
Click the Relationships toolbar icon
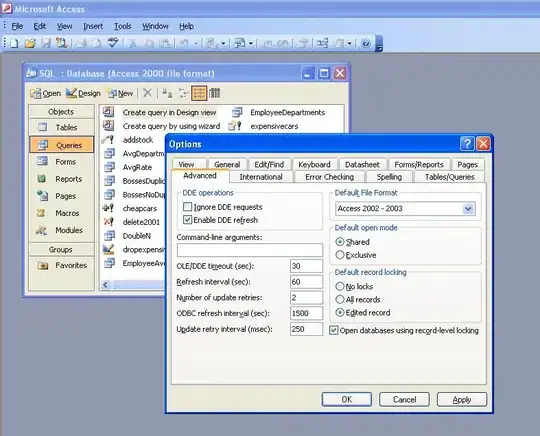point(322,43)
